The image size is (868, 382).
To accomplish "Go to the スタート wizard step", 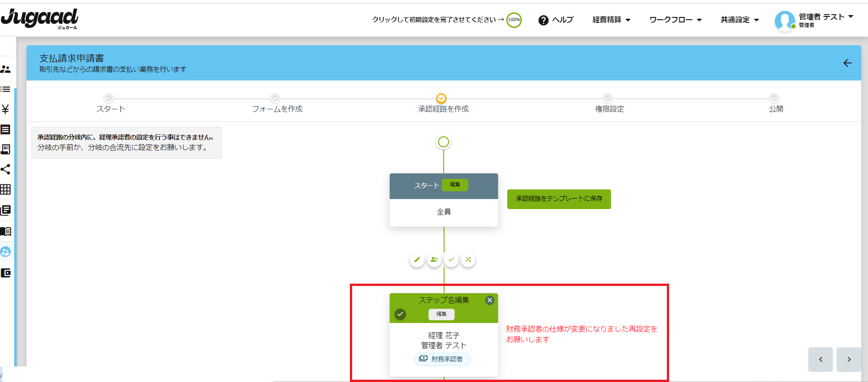I will [x=110, y=104].
